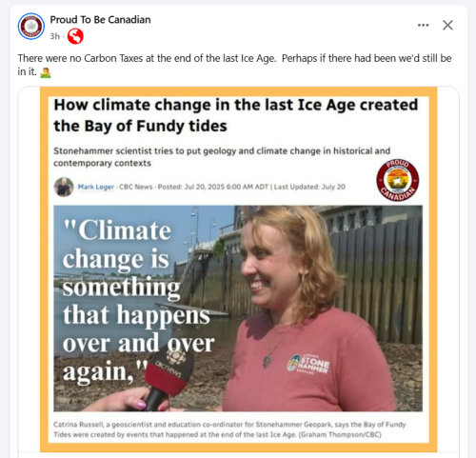The height and width of the screenshot is (458, 476).
Task: Click the Stonehammer logo on the red shirt
Action: 307,365
